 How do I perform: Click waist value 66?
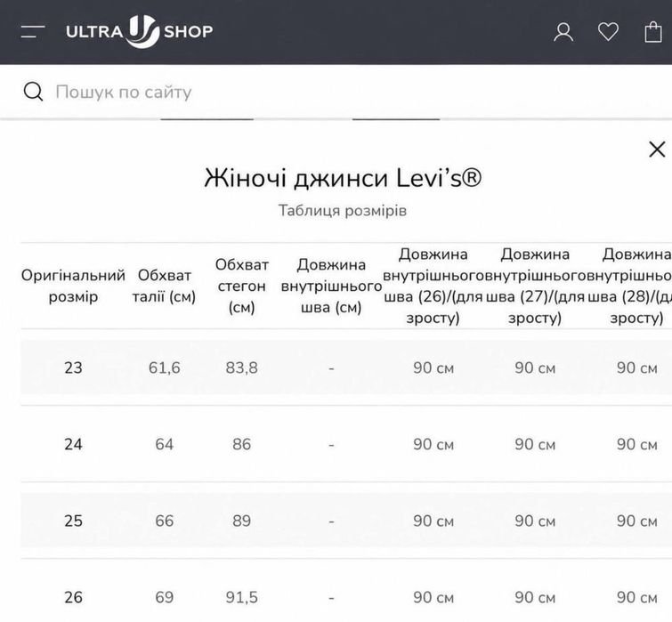[164, 521]
